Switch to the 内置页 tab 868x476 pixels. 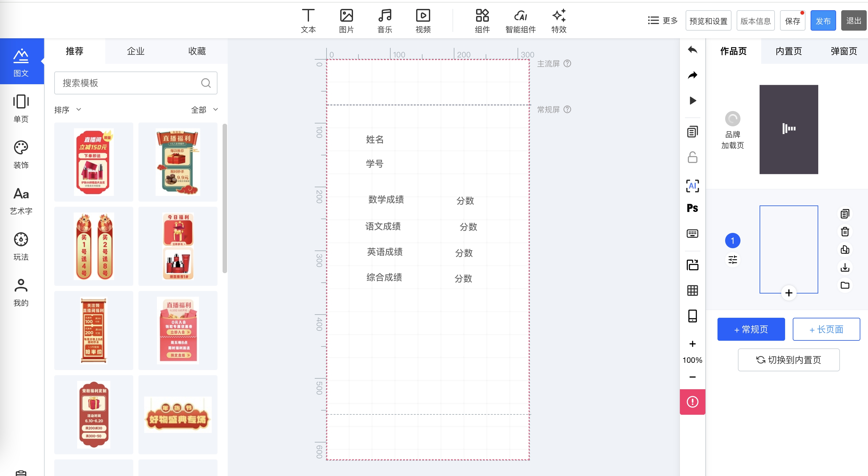789,51
